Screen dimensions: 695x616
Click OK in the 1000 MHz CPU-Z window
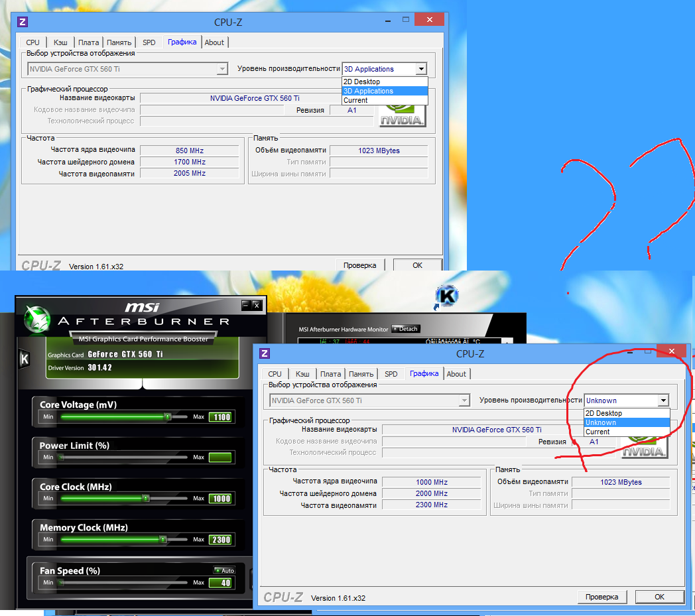tap(660, 597)
